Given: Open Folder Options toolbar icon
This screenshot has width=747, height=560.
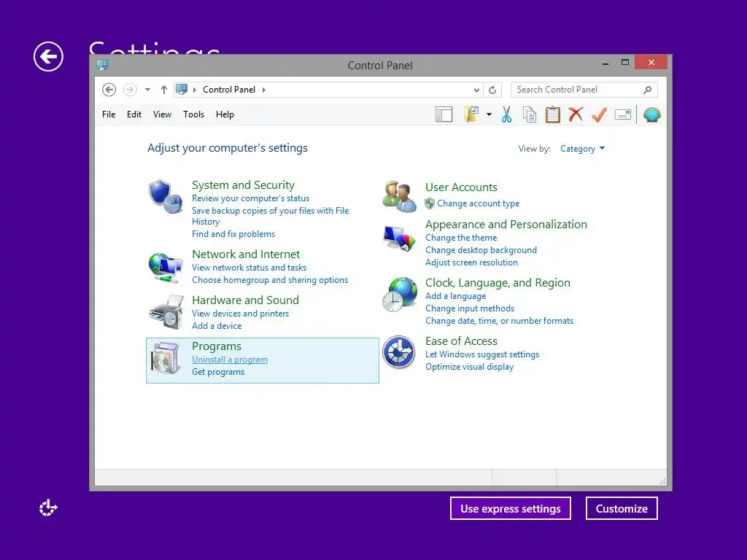Looking at the screenshot, I should 472,114.
